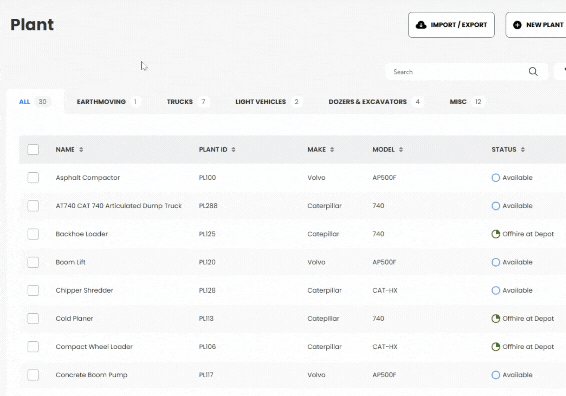Click the Offhire at Depot status for Backhoe Loader

click(x=528, y=234)
